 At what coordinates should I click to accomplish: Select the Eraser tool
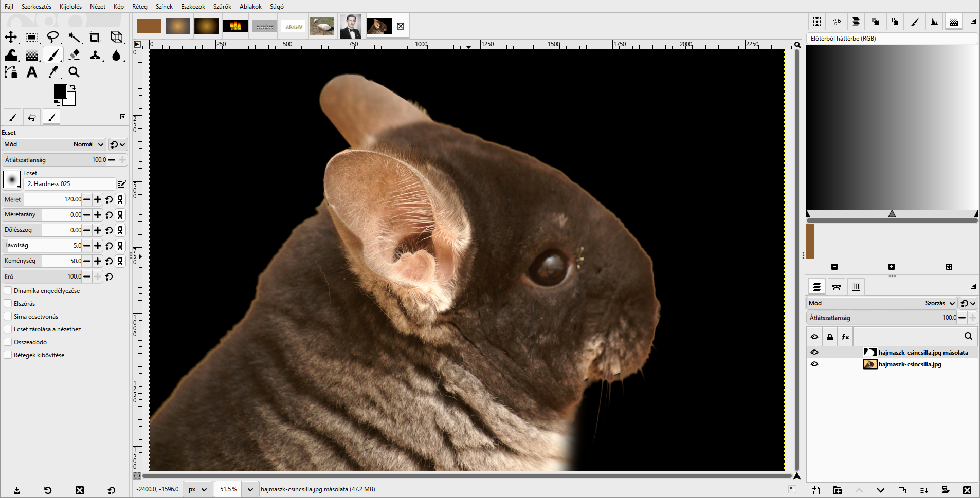[x=74, y=55]
